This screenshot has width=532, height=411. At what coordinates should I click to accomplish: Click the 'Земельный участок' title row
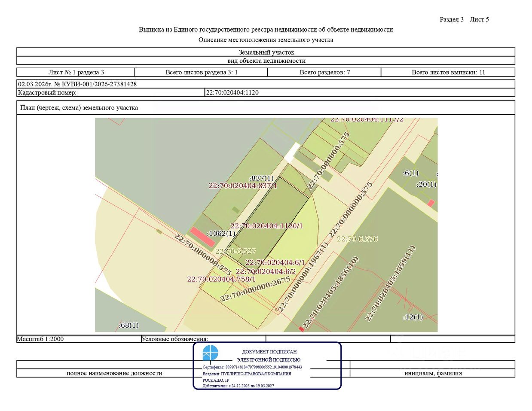tap(266, 52)
